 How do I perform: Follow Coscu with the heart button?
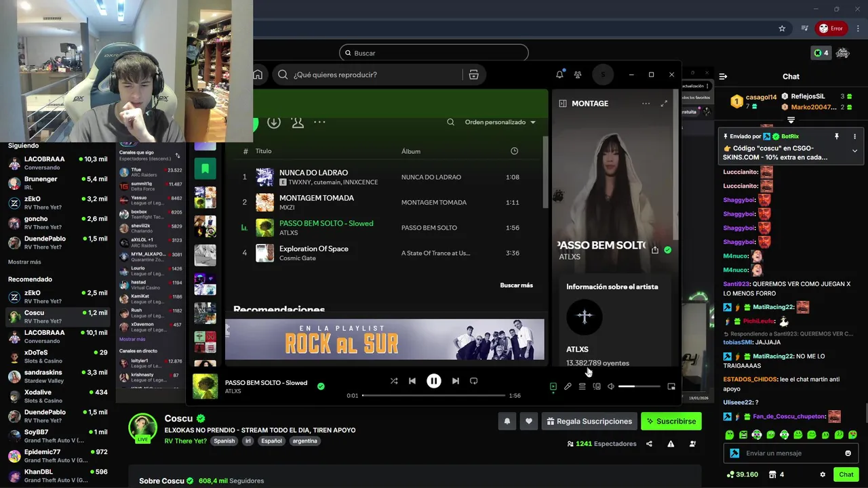[529, 422]
